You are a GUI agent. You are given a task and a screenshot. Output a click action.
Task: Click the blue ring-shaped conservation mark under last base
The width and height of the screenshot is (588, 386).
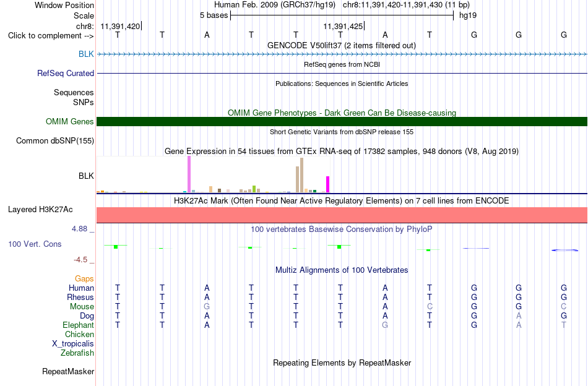tap(564, 250)
